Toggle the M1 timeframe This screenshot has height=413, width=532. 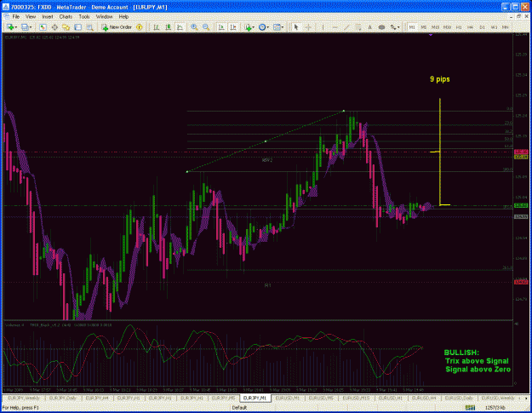coord(412,27)
